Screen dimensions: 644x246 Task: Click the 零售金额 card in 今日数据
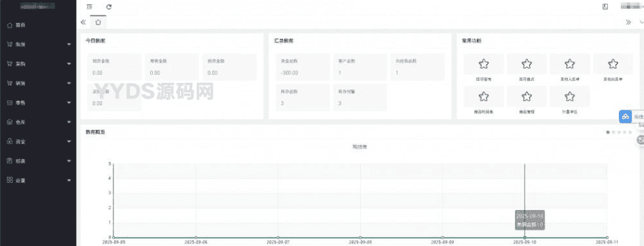pos(172,67)
